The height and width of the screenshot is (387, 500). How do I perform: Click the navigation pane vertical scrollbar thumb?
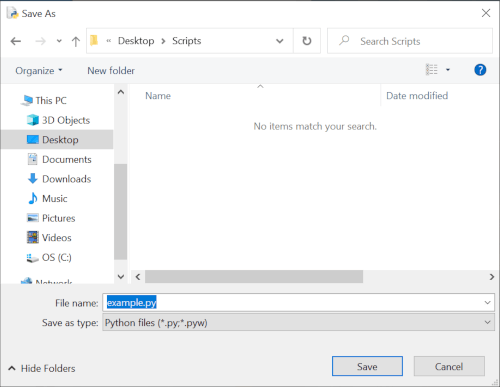click(120, 211)
